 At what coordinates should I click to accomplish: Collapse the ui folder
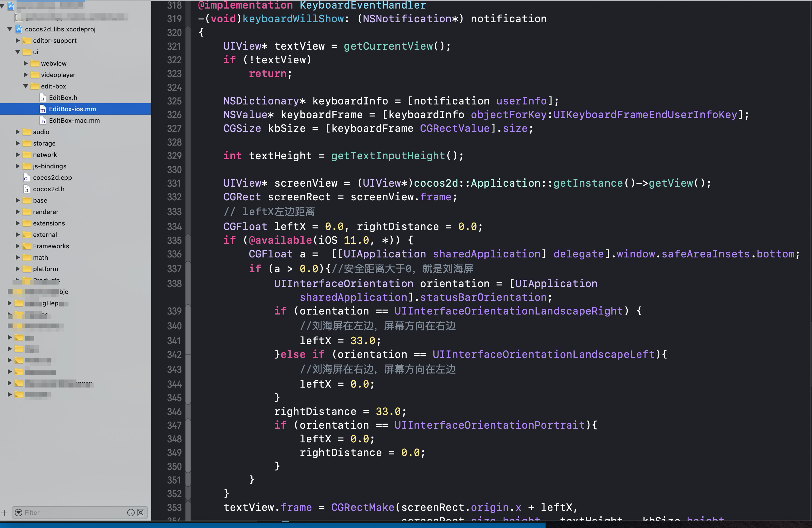18,52
